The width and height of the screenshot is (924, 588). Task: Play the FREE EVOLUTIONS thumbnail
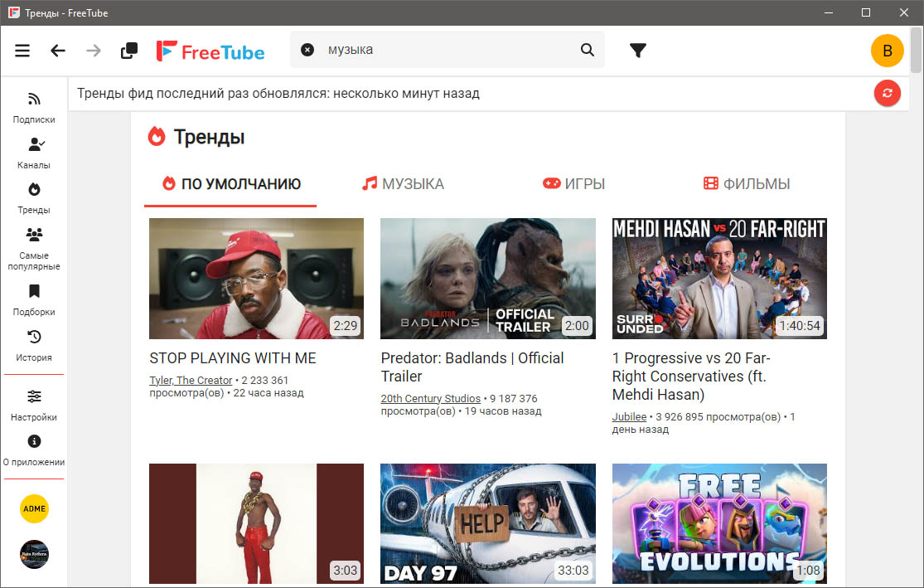click(x=719, y=523)
